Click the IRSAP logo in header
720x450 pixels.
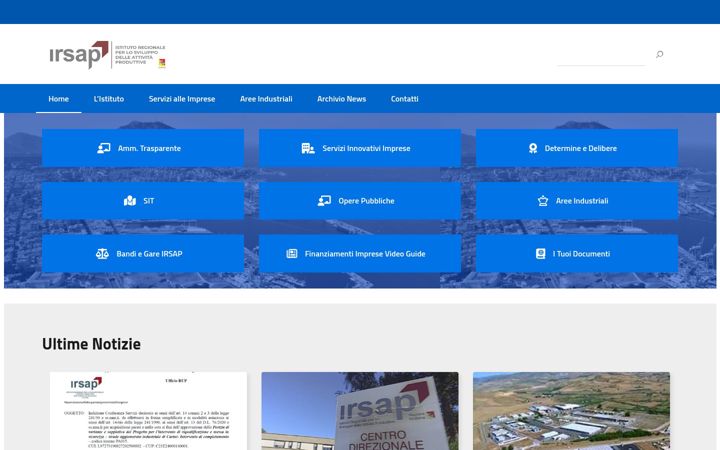[107, 55]
